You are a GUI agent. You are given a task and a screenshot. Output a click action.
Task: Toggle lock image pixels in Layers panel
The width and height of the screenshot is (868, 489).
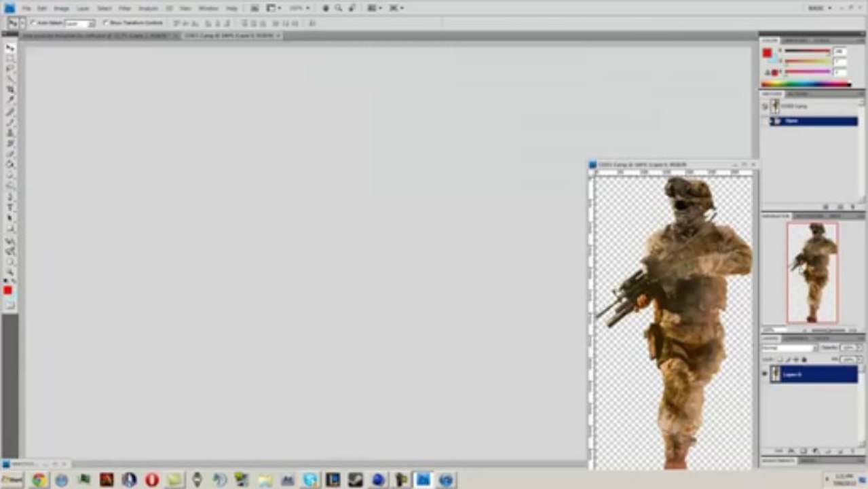788,360
